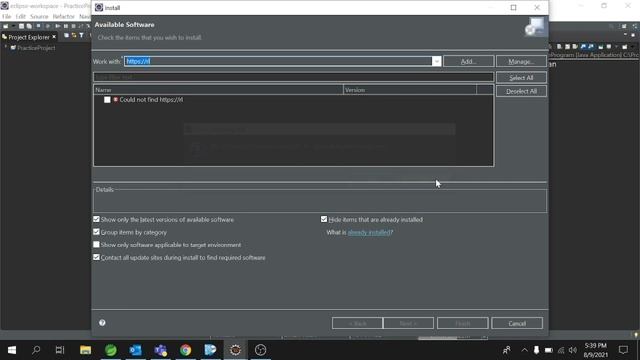The image size is (640, 360).
Task: Toggle 'Show only software applicable to target environment'
Action: tap(96, 244)
